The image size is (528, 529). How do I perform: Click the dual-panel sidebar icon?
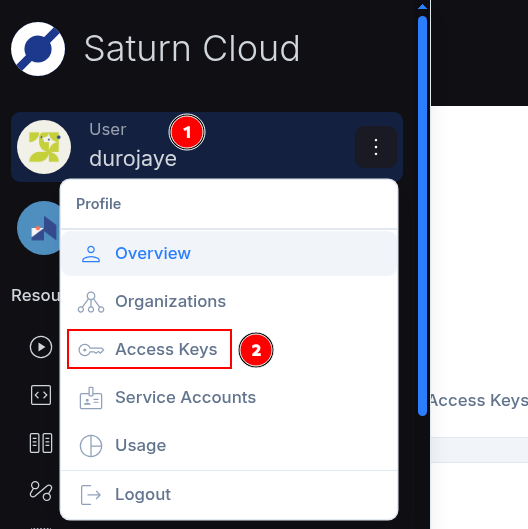(41, 443)
